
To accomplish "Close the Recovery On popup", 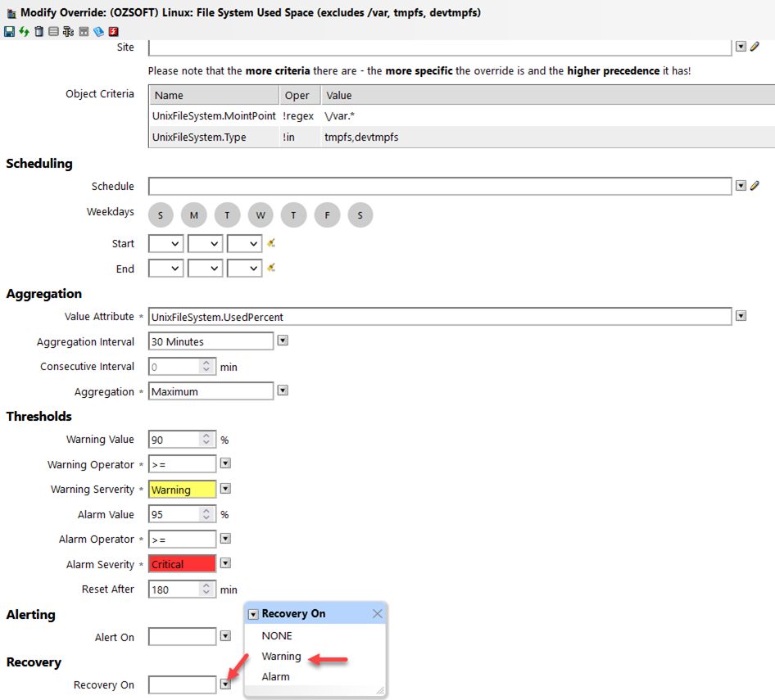I will [378, 613].
